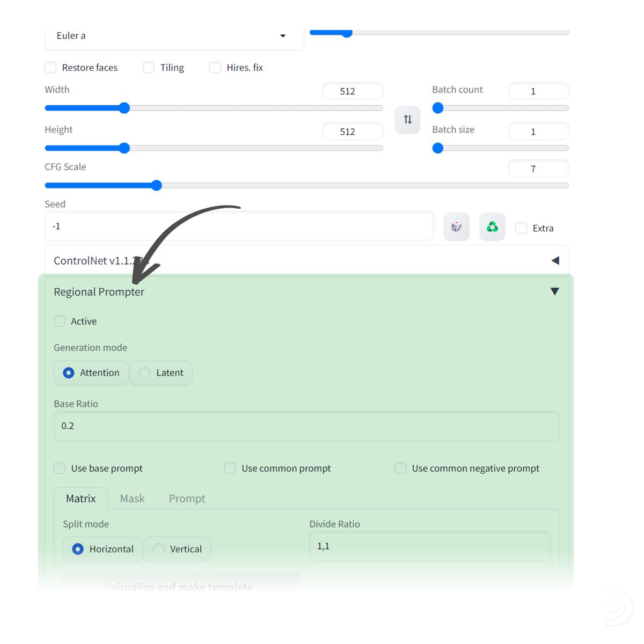Click the Batch size number field
This screenshot has width=644, height=644.
[538, 131]
